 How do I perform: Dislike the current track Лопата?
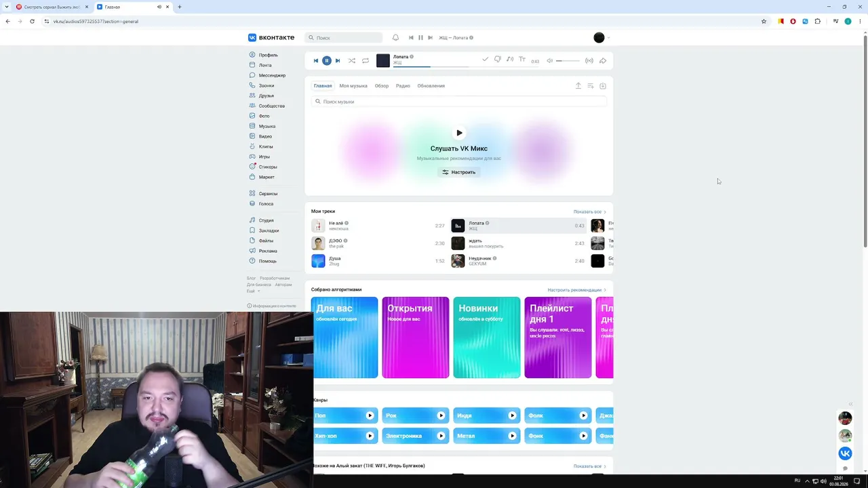click(497, 60)
